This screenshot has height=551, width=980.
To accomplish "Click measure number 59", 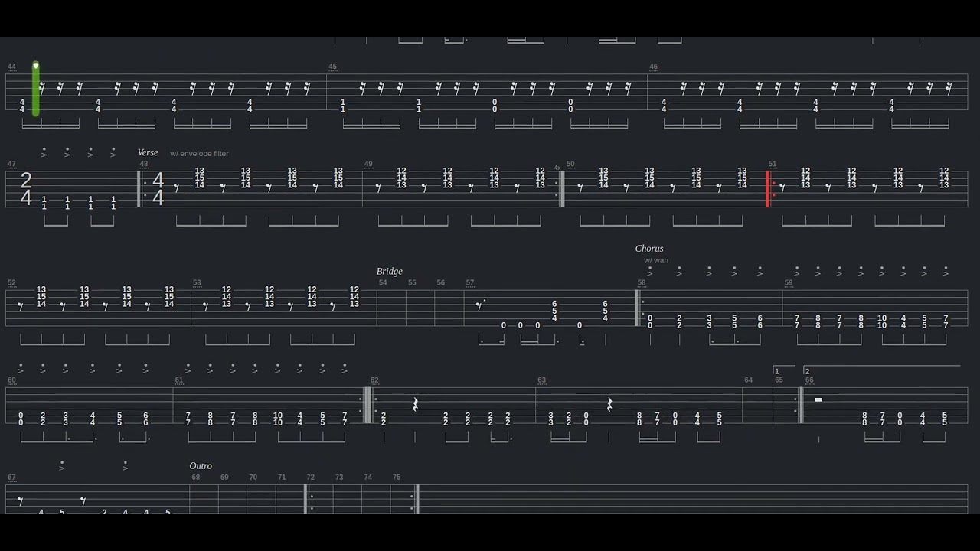I will point(789,282).
